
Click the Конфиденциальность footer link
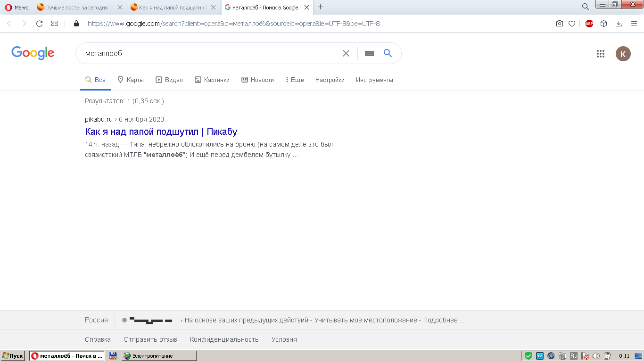coord(224,339)
